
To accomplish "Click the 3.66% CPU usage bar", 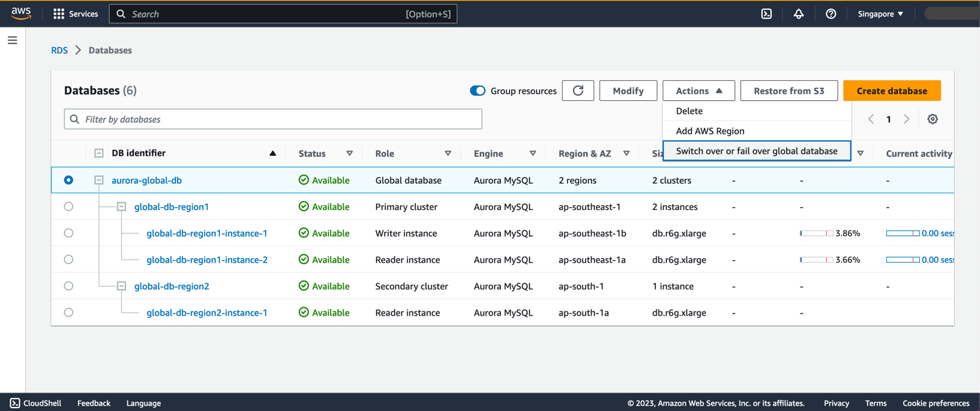I will (x=816, y=259).
